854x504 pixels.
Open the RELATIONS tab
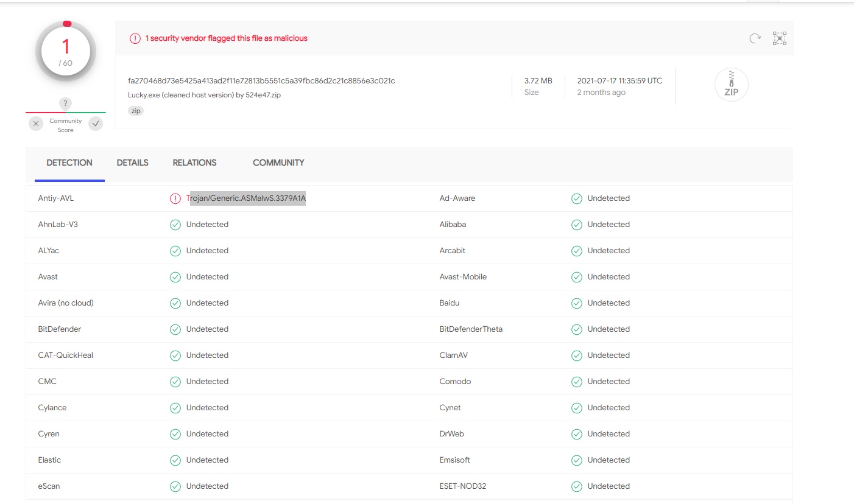click(194, 163)
